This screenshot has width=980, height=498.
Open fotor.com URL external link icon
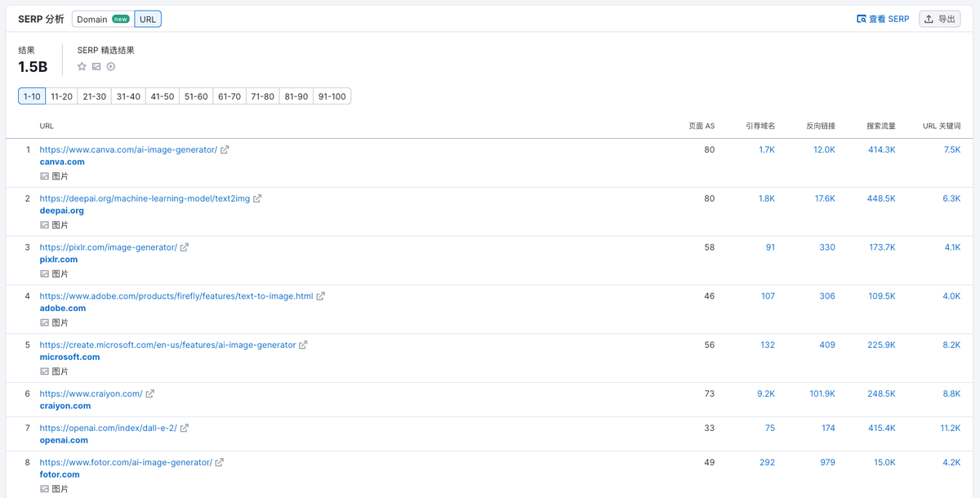pos(219,462)
